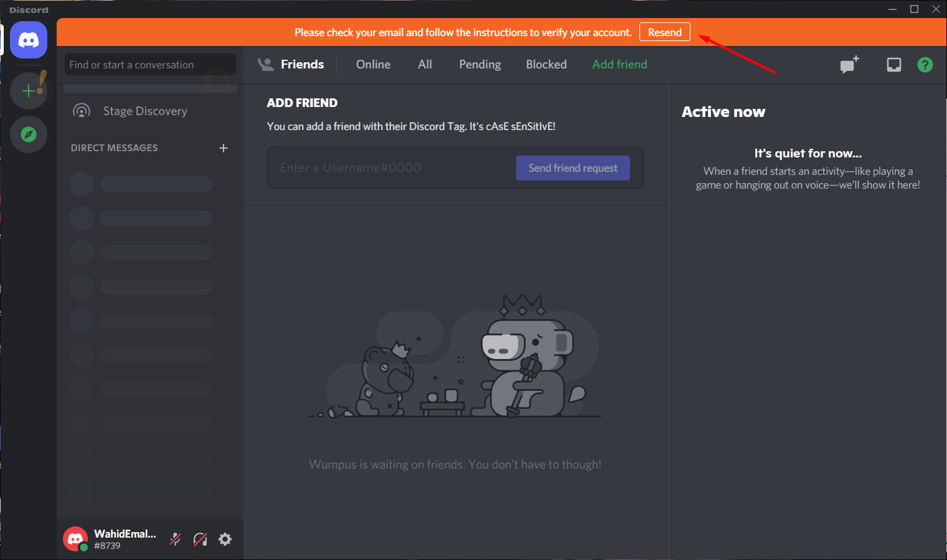Minimize the Discord window
This screenshot has height=560, width=947.
892,9
